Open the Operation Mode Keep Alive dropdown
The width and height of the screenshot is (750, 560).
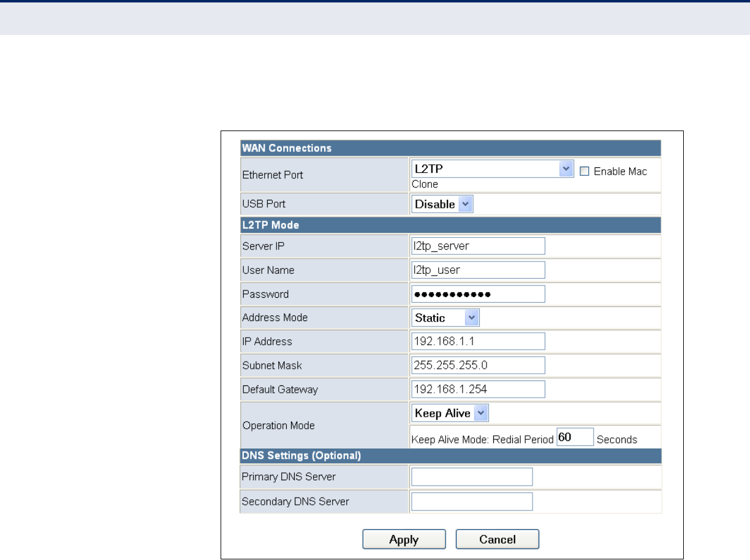point(450,414)
